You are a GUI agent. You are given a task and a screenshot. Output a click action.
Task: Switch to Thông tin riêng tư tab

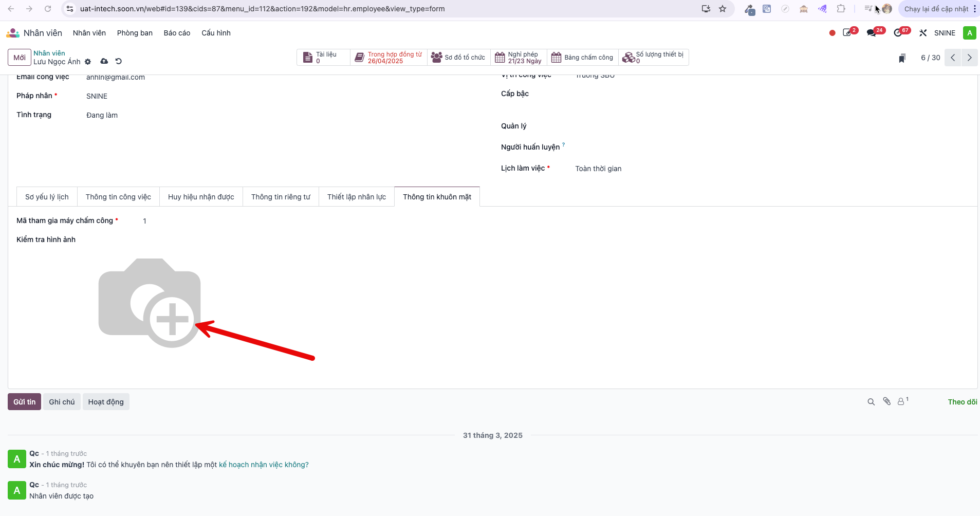coord(281,197)
